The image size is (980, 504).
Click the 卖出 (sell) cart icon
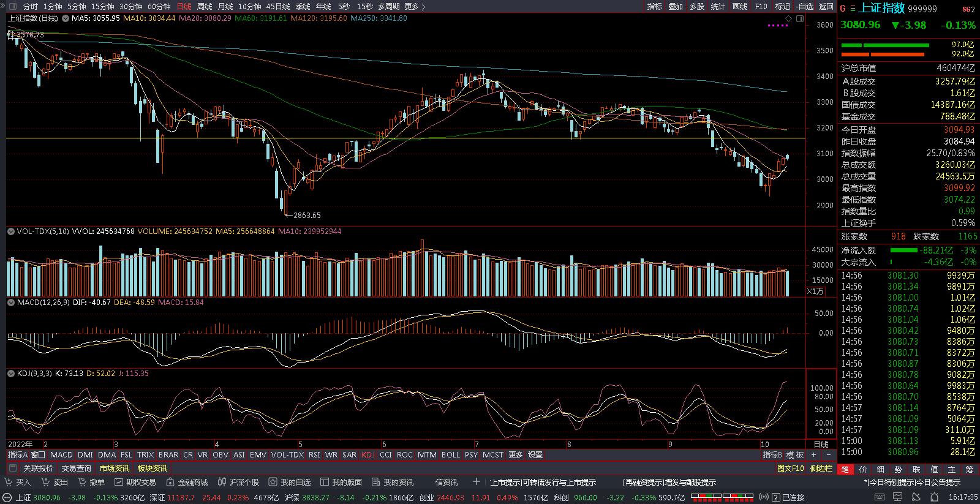tap(46, 483)
